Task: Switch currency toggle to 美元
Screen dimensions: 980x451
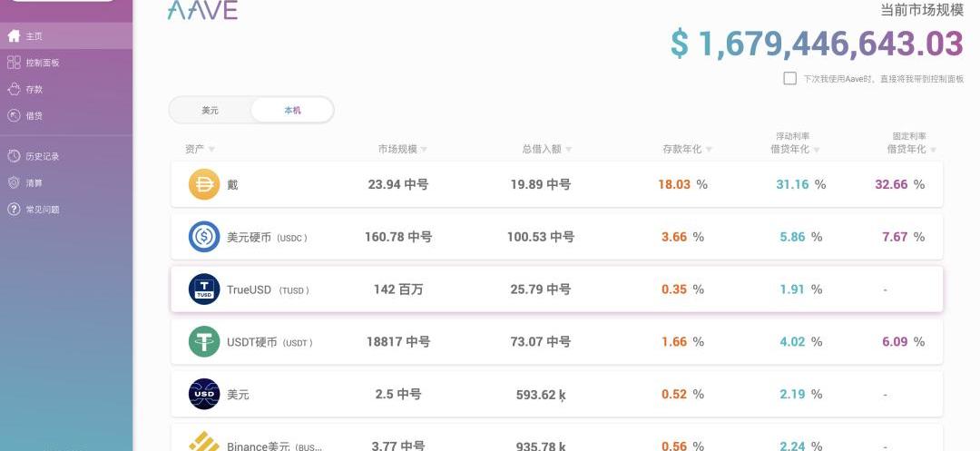Action: point(211,110)
